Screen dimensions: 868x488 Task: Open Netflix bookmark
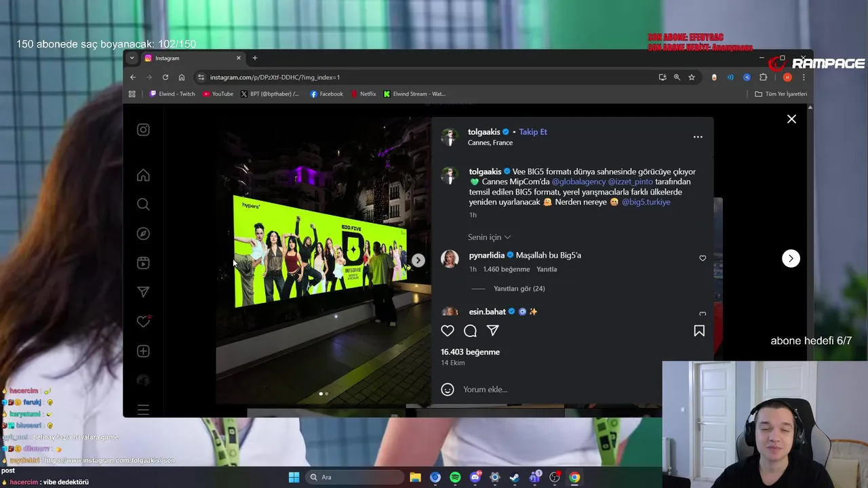363,94
